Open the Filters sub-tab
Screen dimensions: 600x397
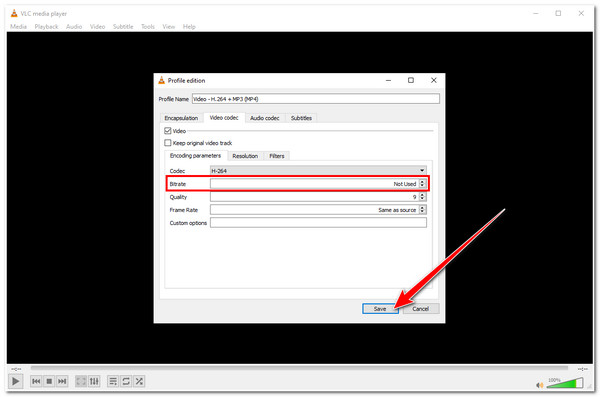[277, 156]
